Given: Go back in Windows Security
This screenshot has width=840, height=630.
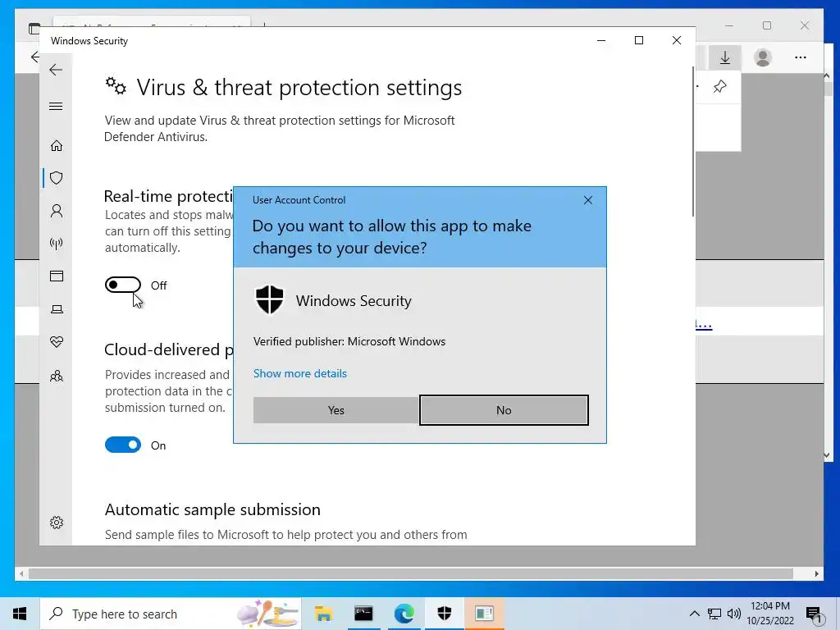Looking at the screenshot, I should tap(56, 70).
